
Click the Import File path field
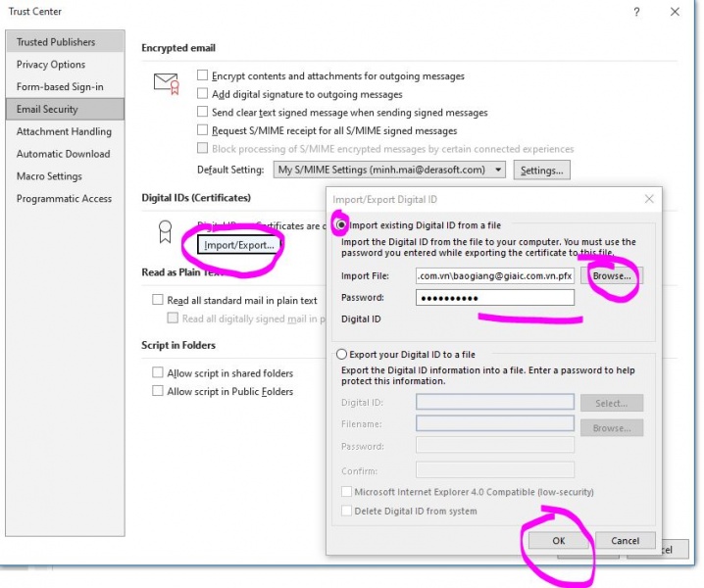(x=494, y=276)
